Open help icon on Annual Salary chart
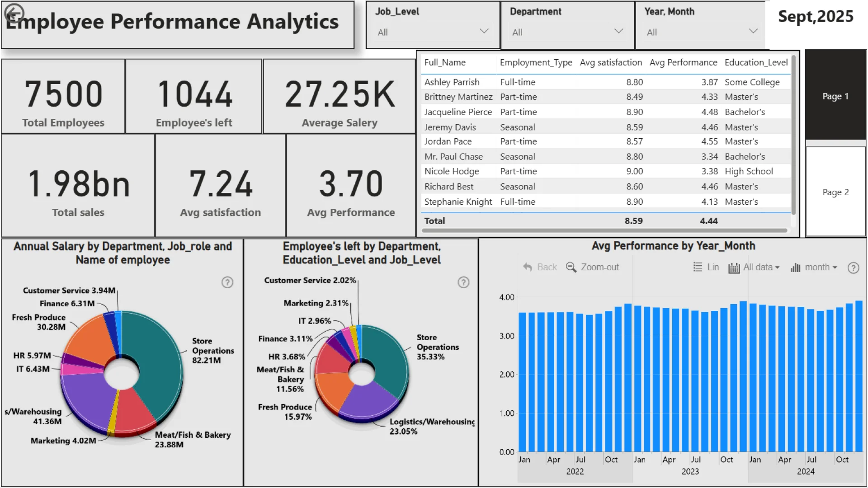Viewport: 868px width, 488px height. [x=227, y=282]
